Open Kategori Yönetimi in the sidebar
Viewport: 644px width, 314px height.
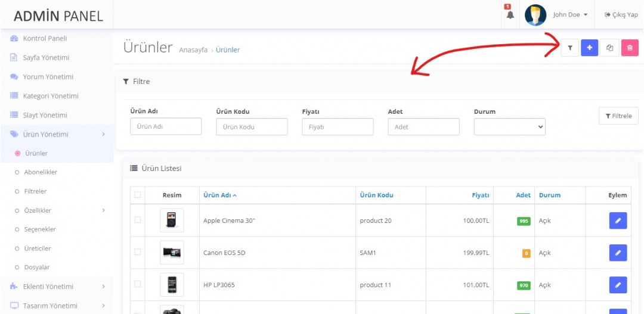click(x=50, y=96)
